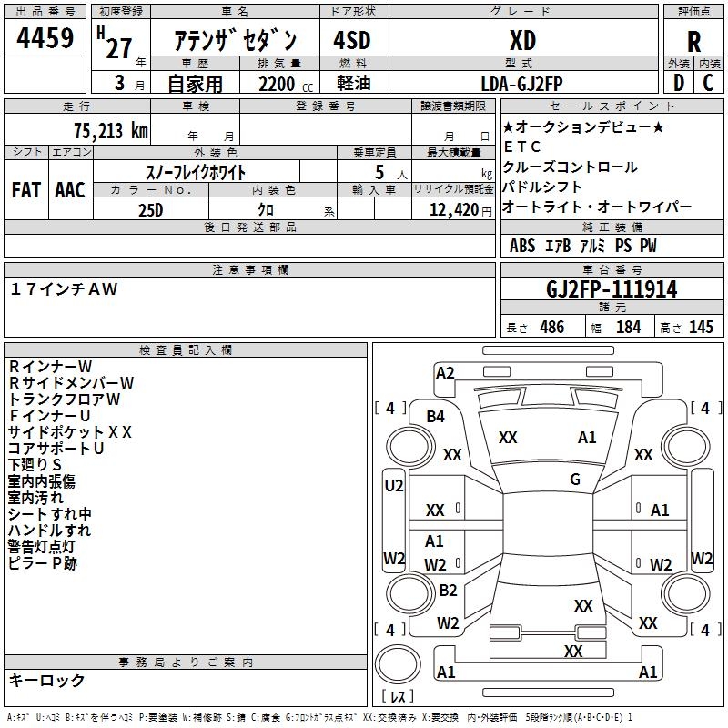
Task: Click the [レス] spare tire label
Action: 398,695
